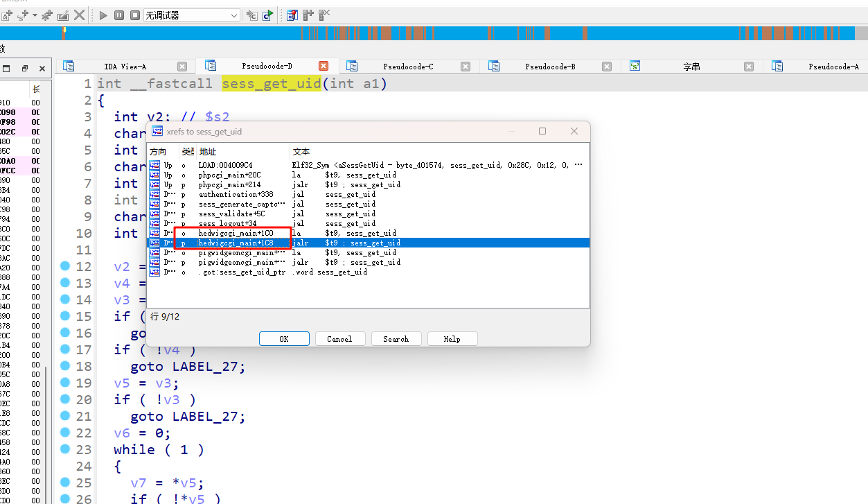Toggle breakpoint dot on line 12
The width and height of the screenshot is (868, 504).
(x=65, y=266)
